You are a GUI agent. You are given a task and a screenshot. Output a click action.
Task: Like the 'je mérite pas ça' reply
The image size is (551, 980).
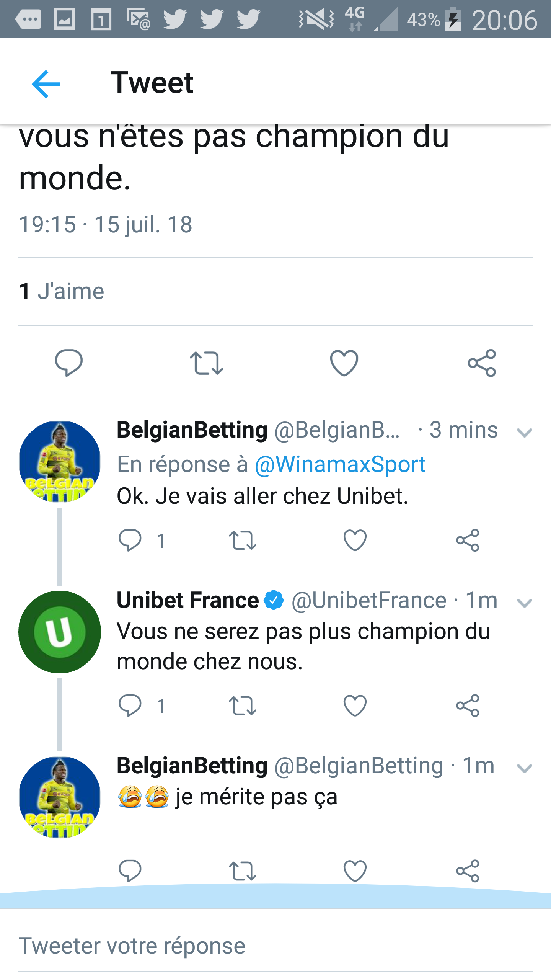(x=355, y=871)
